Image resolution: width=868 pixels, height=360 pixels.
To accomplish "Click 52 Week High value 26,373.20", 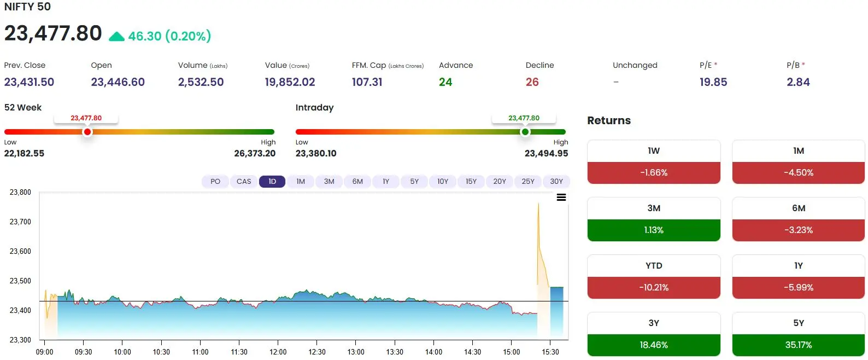I will [x=255, y=154].
